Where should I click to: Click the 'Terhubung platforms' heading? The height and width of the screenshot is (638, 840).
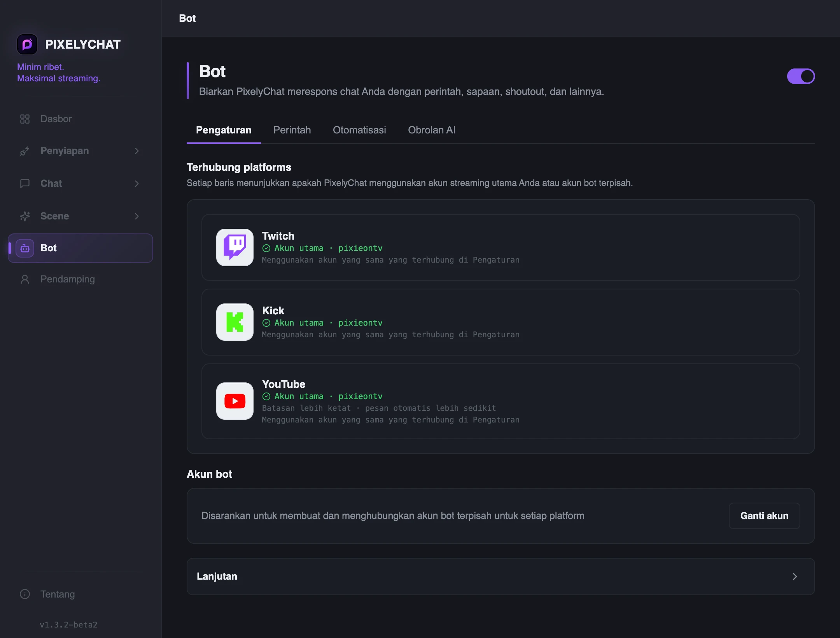(x=239, y=167)
